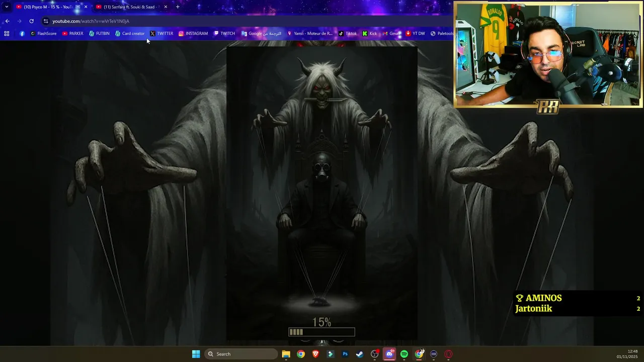Open Opera browser from taskbar
The image size is (644, 362).
(x=448, y=354)
